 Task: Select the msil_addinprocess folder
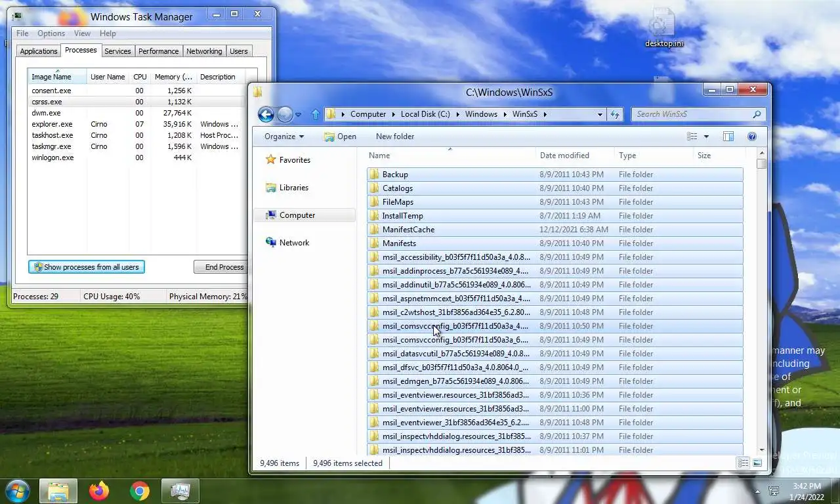coord(555,271)
